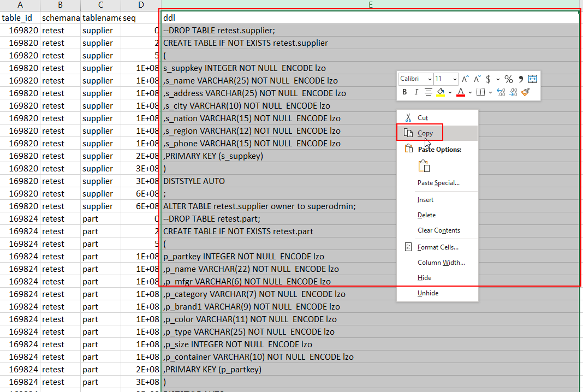Apply Comma Style formatting
This screenshot has height=392, width=583.
521,79
